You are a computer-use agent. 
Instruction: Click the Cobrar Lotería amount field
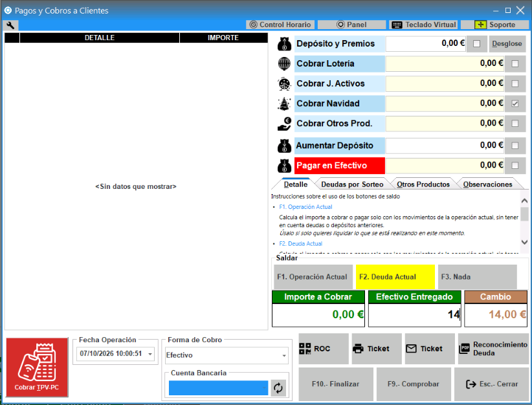click(x=445, y=64)
